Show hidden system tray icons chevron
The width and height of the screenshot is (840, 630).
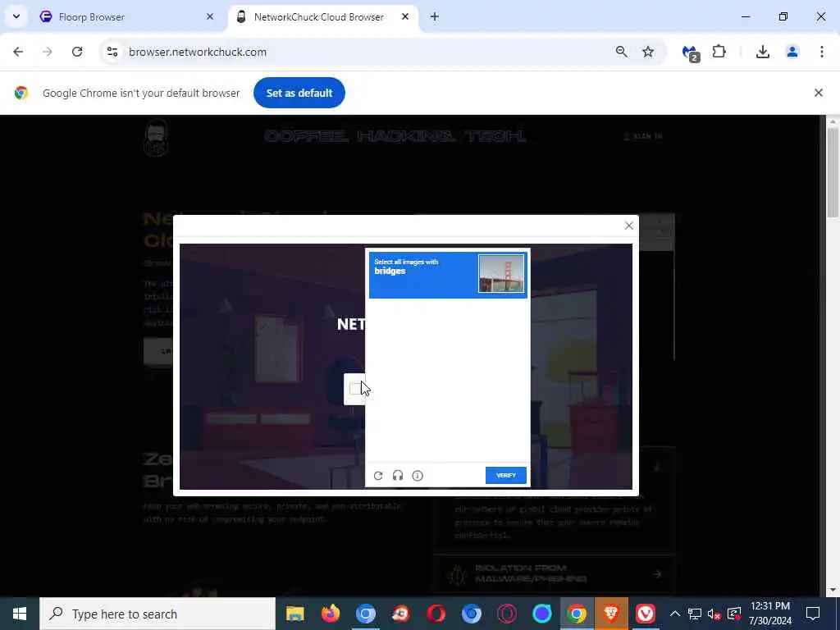675,614
